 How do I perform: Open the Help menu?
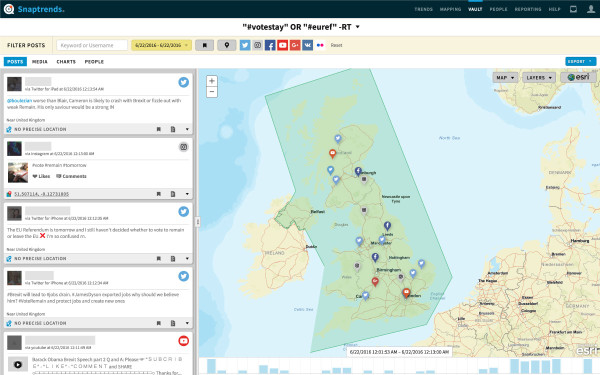(x=554, y=9)
